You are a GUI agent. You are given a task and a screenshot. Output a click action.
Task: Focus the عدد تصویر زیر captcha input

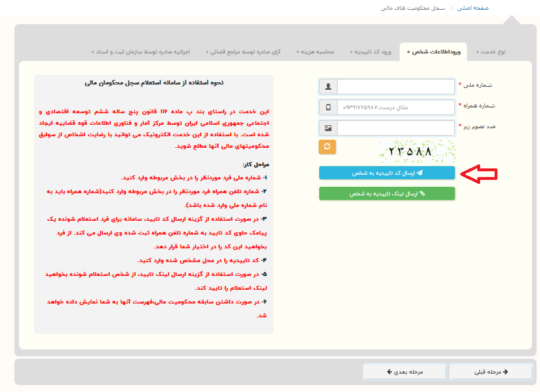[396, 128]
